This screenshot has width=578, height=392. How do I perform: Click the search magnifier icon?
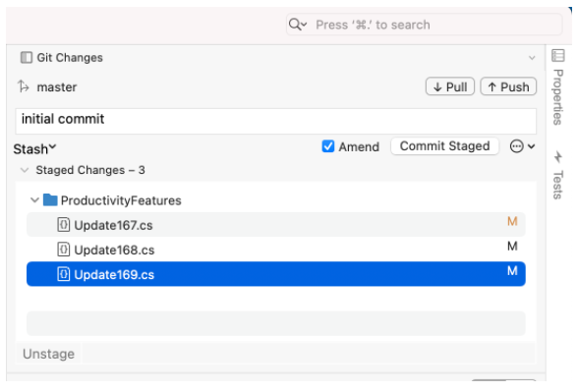click(295, 25)
